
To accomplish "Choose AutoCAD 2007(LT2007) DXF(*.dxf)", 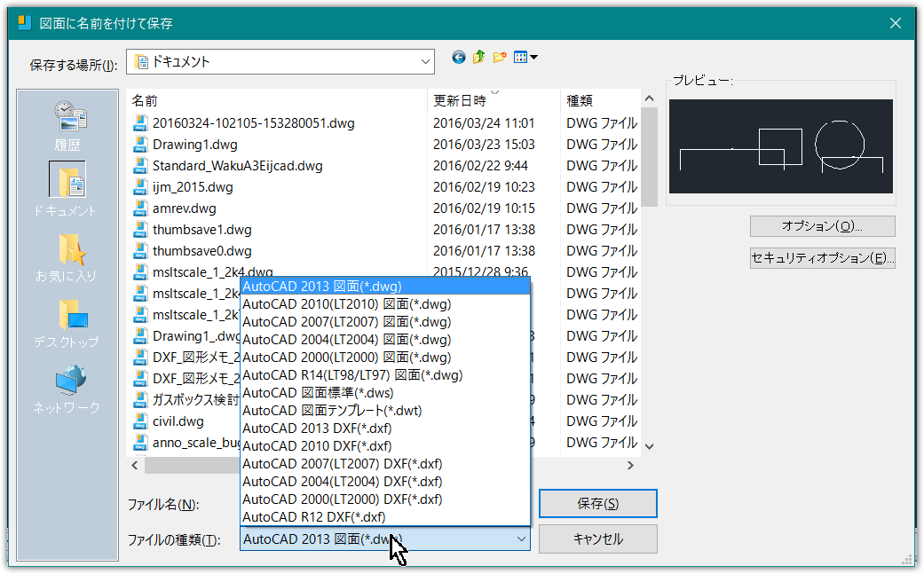I will pyautogui.click(x=385, y=463).
